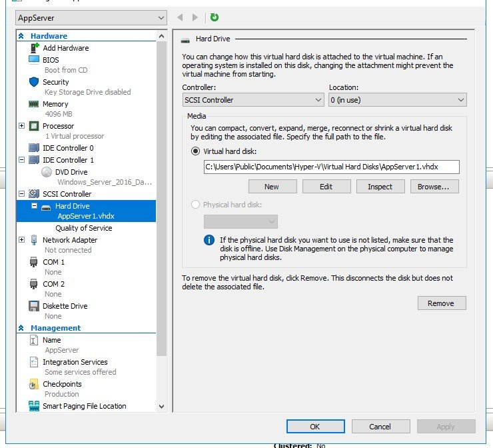Click the settings list scrollbar down arrow
Viewport: 493px width, 448px height.
161,406
